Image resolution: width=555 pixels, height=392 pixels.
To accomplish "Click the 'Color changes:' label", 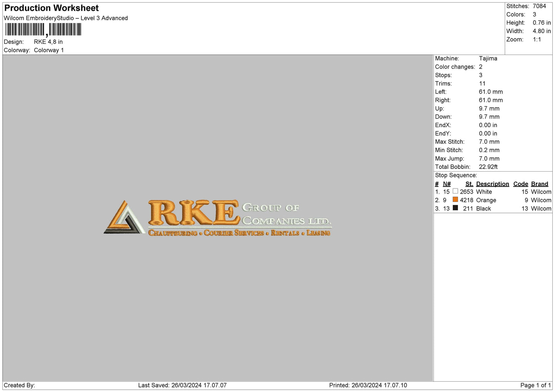I will (455, 67).
